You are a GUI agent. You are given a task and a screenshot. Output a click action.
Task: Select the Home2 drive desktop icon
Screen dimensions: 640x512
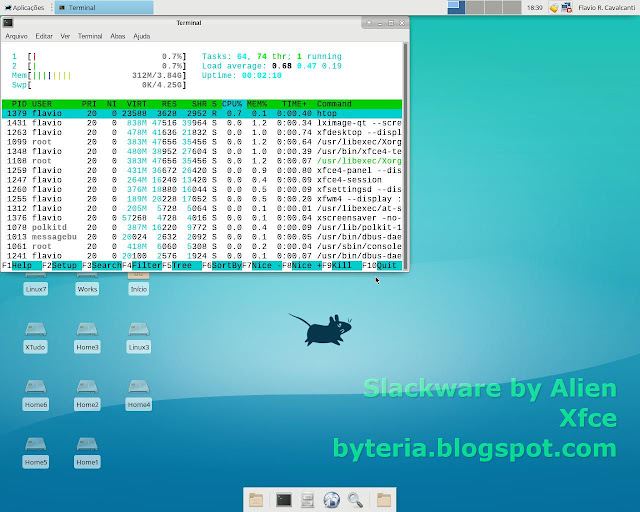87,395
